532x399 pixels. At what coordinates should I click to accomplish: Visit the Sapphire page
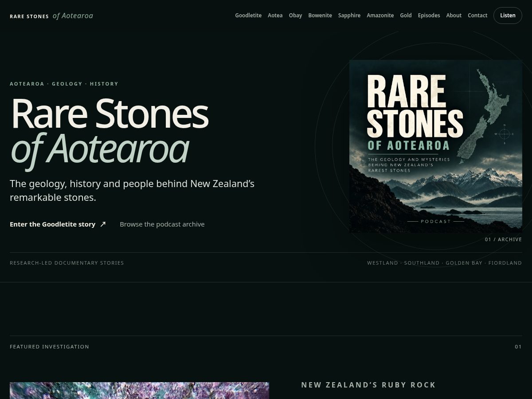tap(349, 16)
